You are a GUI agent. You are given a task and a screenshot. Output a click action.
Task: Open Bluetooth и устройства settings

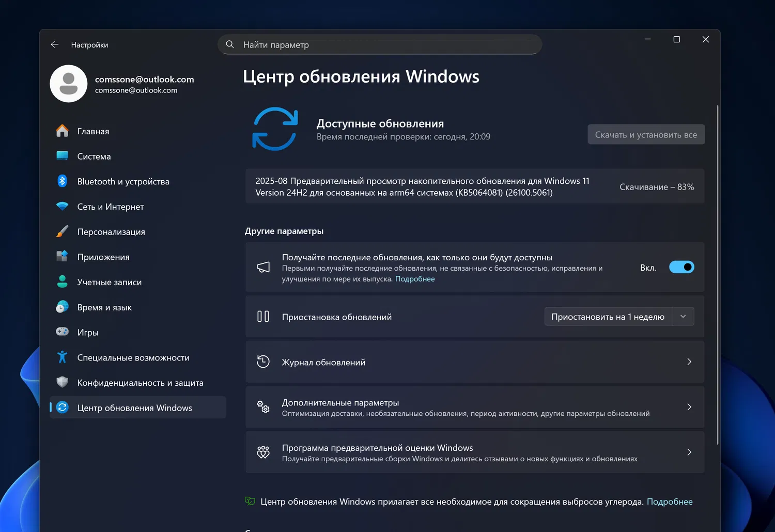[138, 181]
